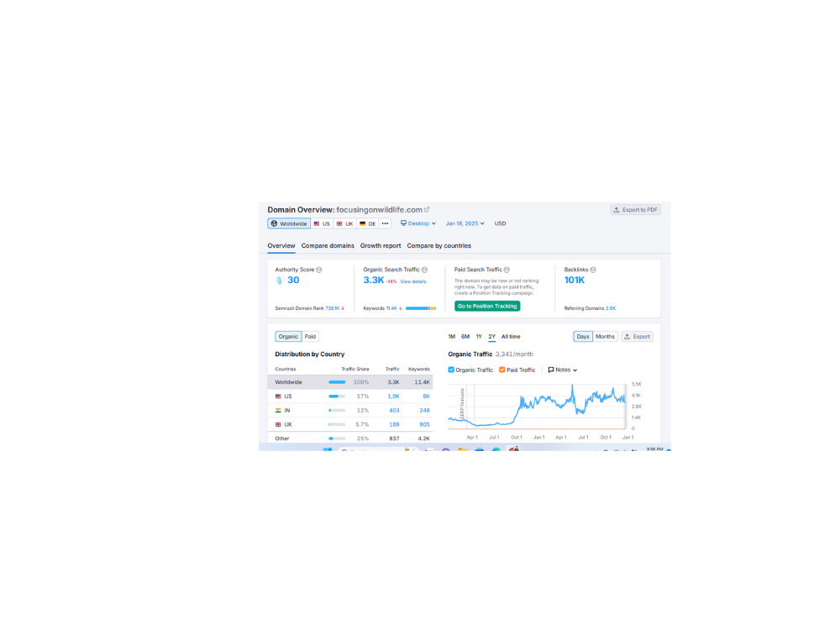Click the taskbar clock showing 9:58 PM

(654, 449)
